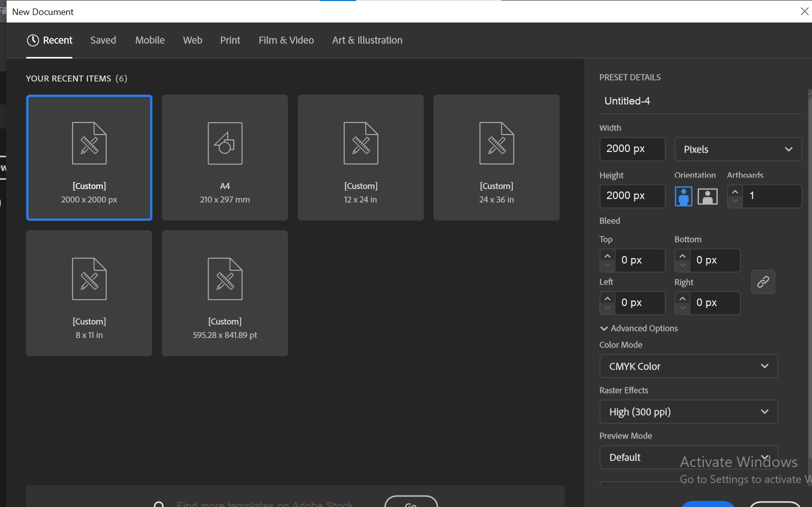The height and width of the screenshot is (507, 812).
Task: Set portrait orientation
Action: click(x=683, y=196)
